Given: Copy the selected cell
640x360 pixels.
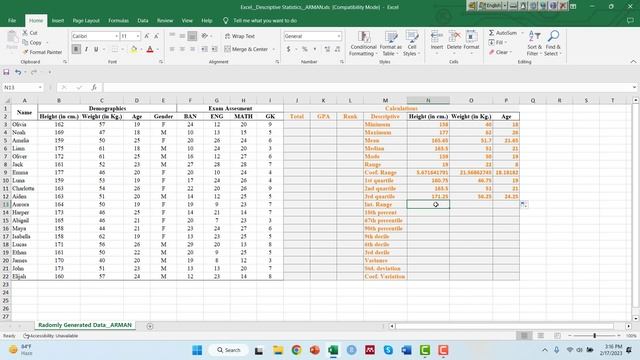Looking at the screenshot, I should coord(32,42).
